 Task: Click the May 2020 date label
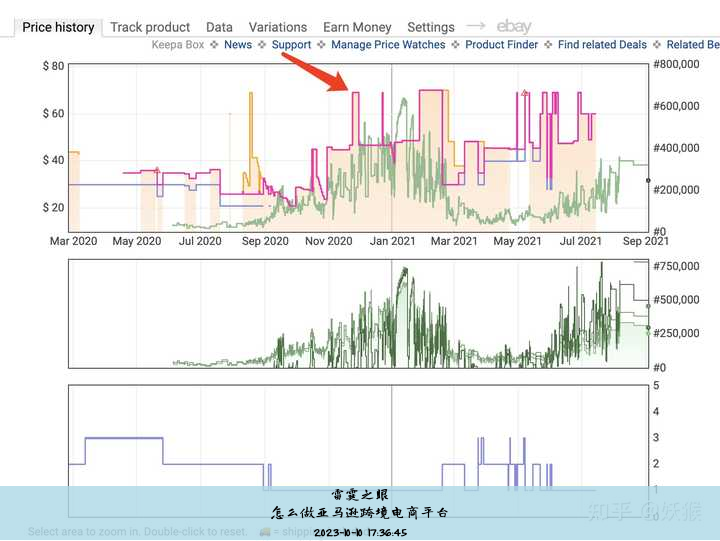coord(137,241)
